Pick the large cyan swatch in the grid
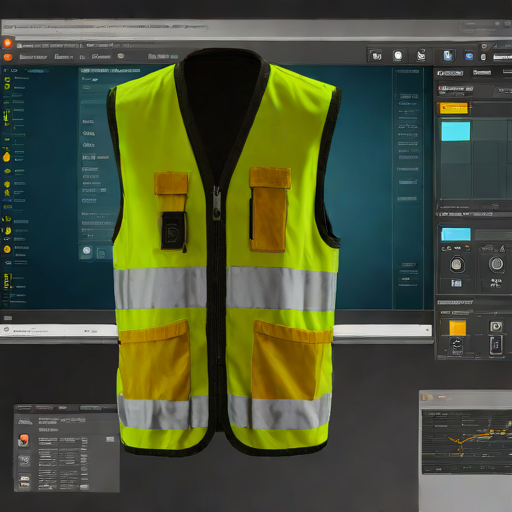 pos(456,131)
